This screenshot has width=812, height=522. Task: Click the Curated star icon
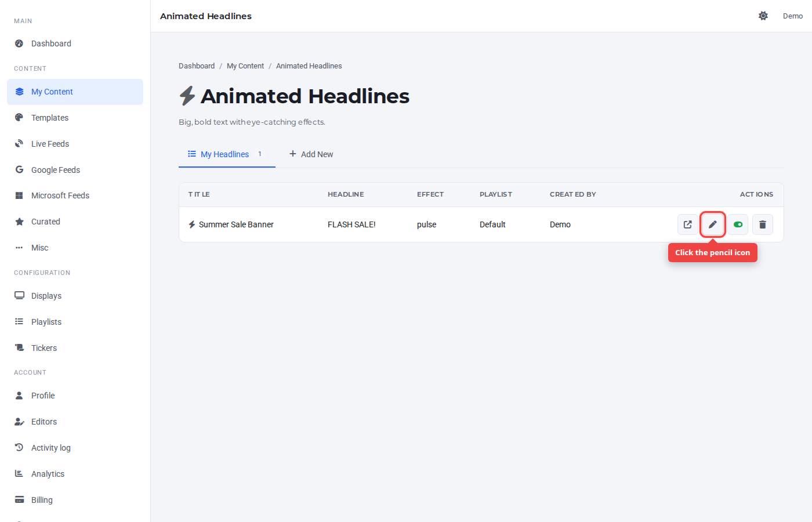(19, 222)
